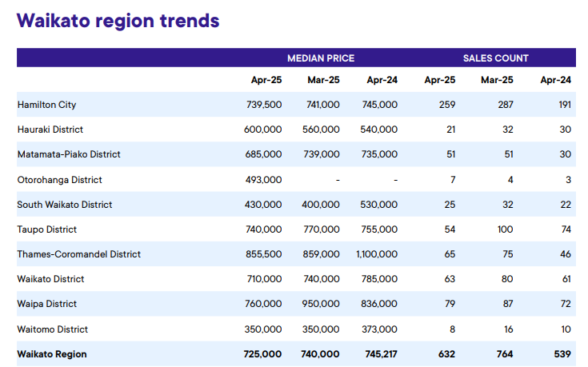The height and width of the screenshot is (367, 588).
Task: Select the MEDIAN PRICE header
Action: [x=321, y=58]
